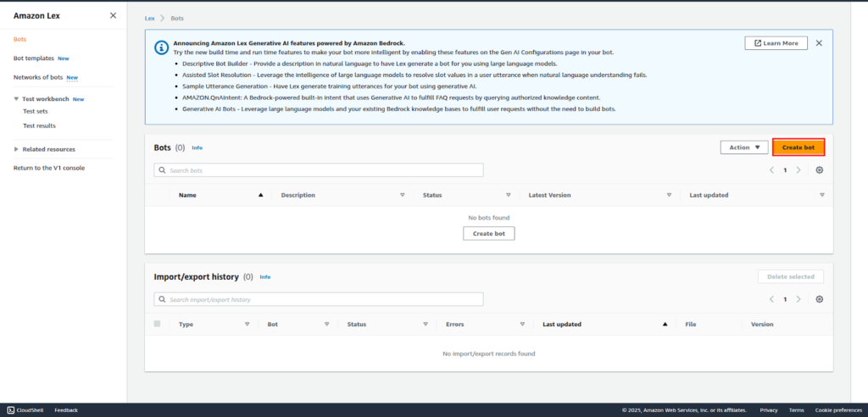Click the Amazon Lex sidebar title

pyautogui.click(x=36, y=15)
